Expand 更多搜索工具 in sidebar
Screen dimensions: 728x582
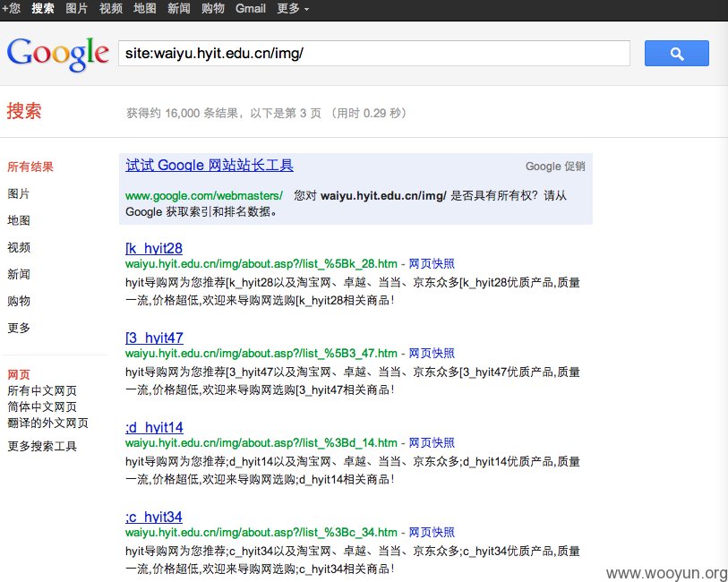click(42, 447)
